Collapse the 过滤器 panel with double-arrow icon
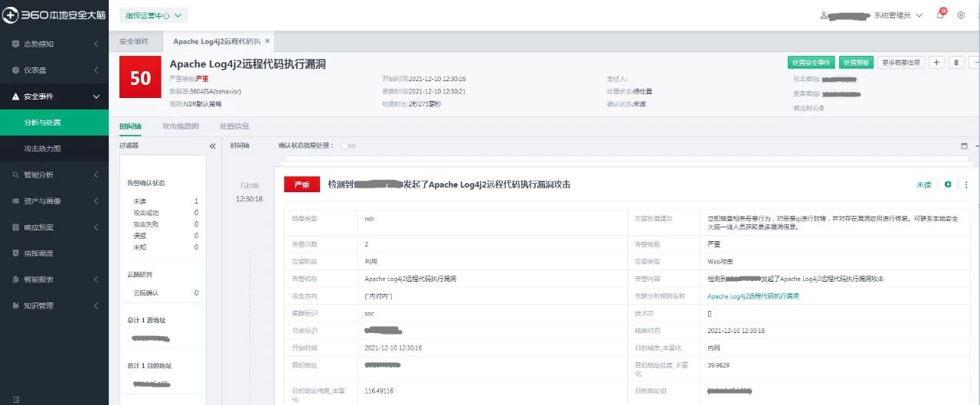 click(x=213, y=145)
